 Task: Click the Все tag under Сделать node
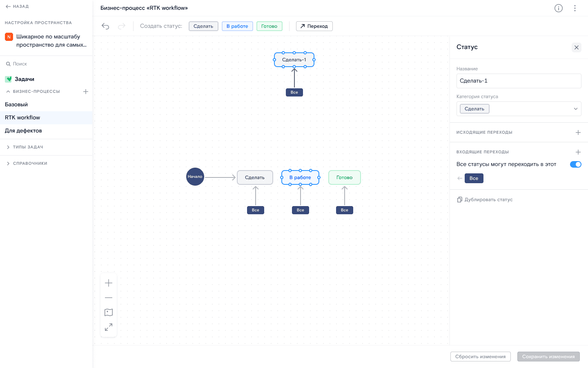coord(256,210)
